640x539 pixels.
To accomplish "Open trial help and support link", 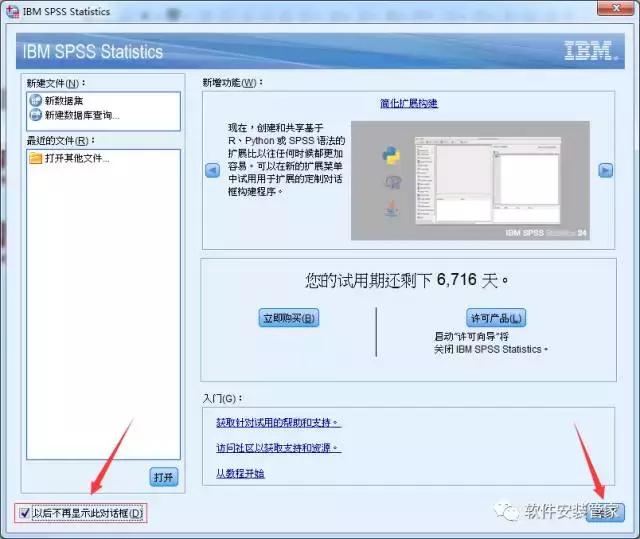I will click(x=278, y=423).
